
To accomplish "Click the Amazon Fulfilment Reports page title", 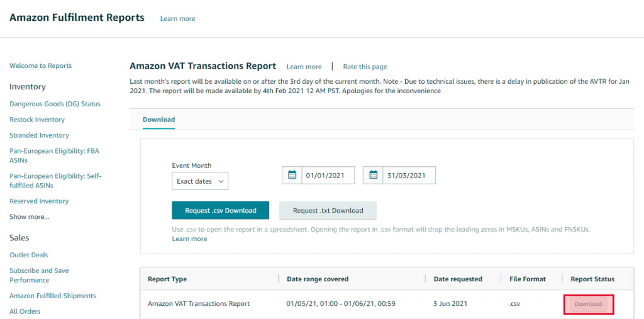I will pos(77,18).
